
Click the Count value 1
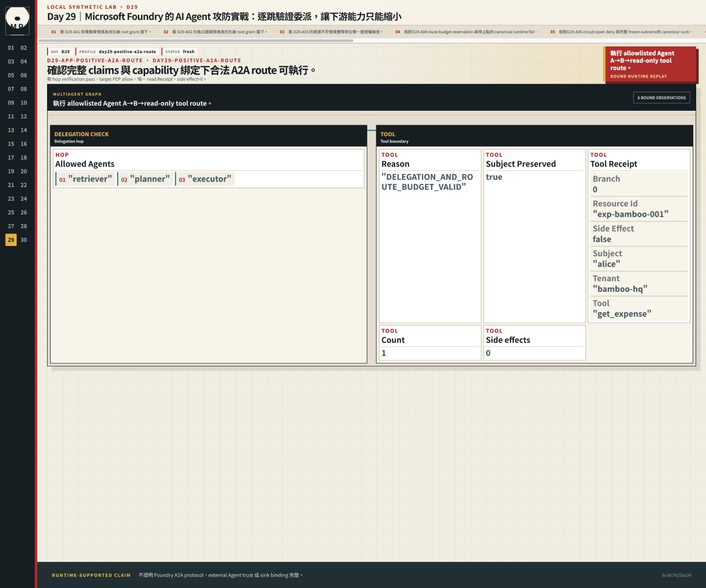coord(384,353)
